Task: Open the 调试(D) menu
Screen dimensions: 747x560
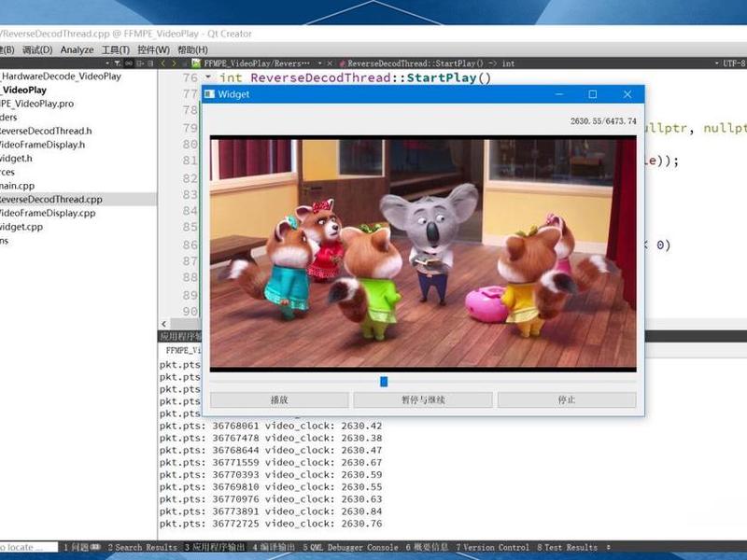Action: pyautogui.click(x=37, y=49)
